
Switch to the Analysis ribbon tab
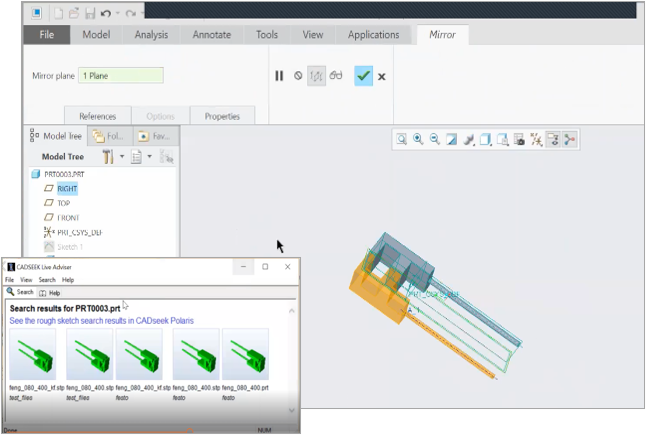(x=151, y=35)
